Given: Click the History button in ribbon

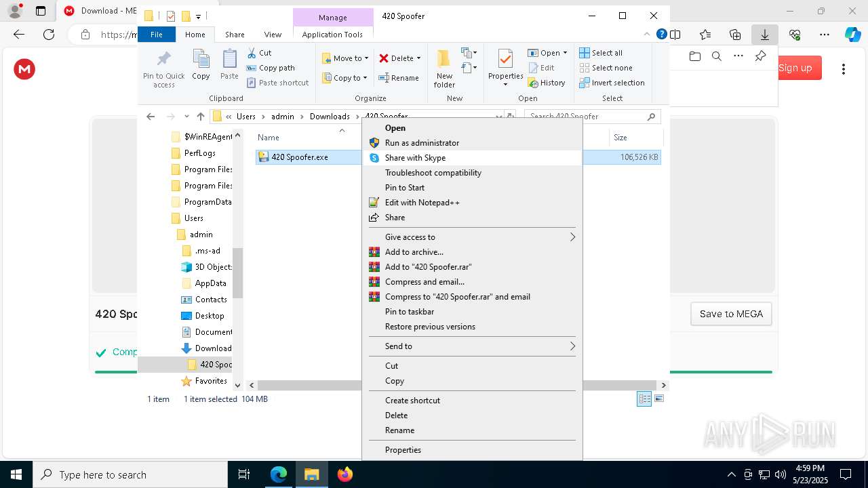Looking at the screenshot, I should coord(547,83).
